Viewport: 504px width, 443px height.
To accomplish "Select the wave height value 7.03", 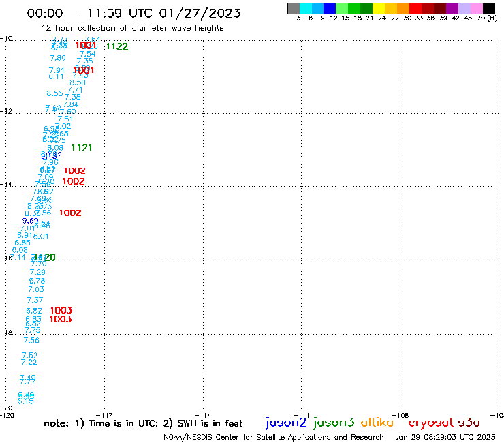I will [x=36, y=289].
